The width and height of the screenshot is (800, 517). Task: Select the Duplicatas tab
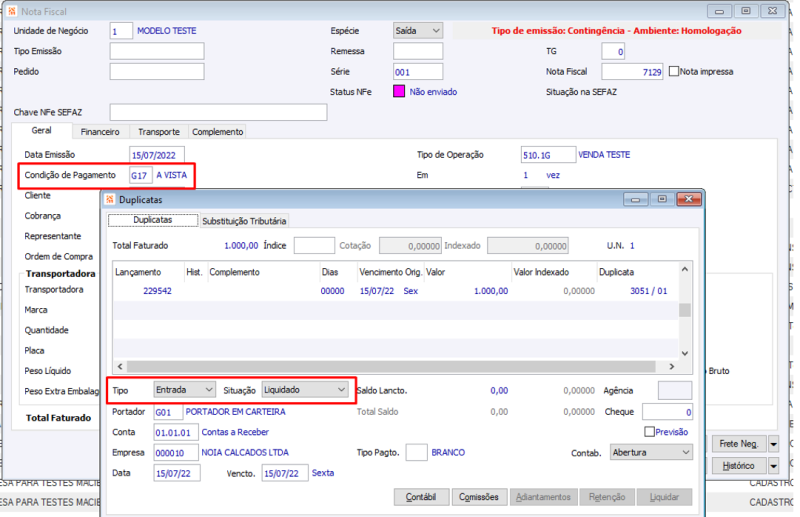[x=153, y=220]
